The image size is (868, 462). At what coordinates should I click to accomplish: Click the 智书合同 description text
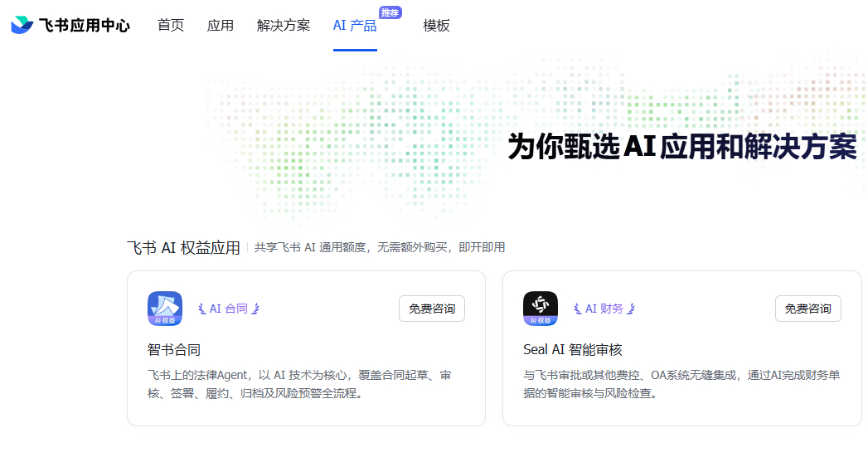[299, 384]
